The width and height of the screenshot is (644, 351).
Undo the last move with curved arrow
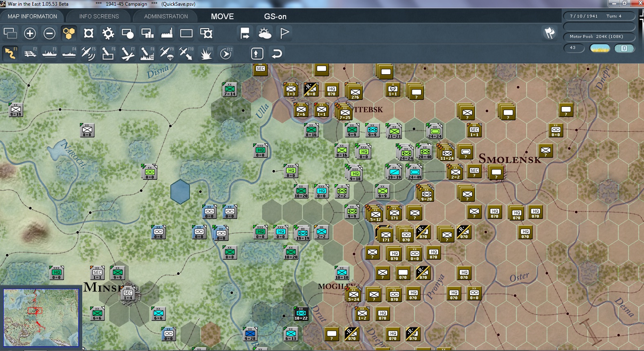[277, 53]
